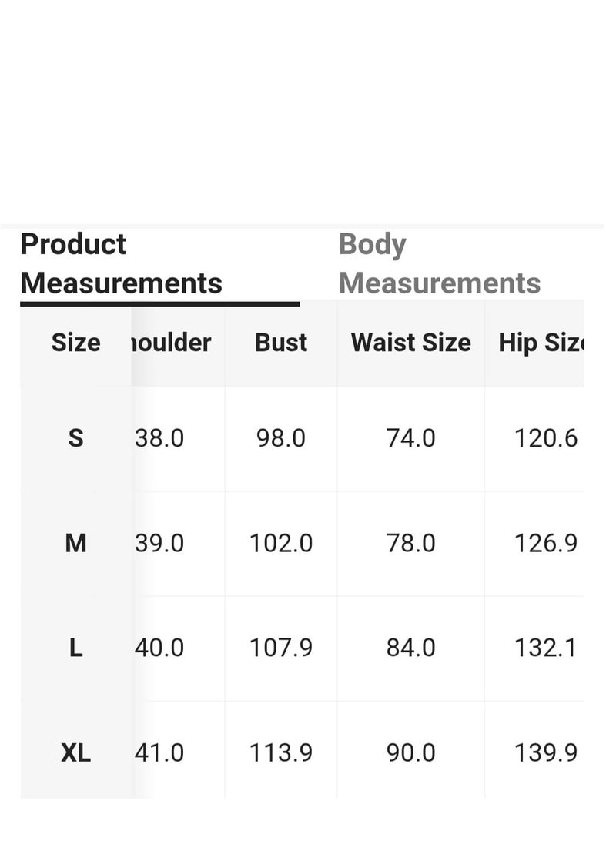Click bust value 102.0 for size M
This screenshot has height=841, width=616.
click(x=281, y=543)
